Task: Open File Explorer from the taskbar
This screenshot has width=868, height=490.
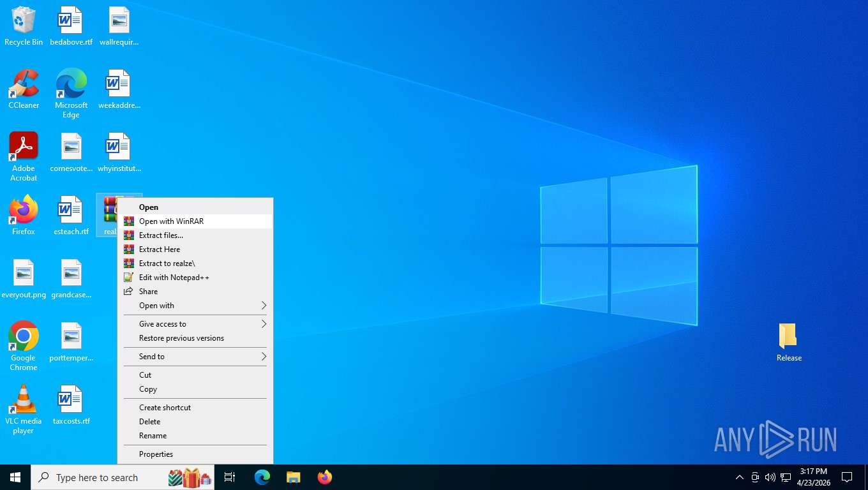Action: click(293, 477)
